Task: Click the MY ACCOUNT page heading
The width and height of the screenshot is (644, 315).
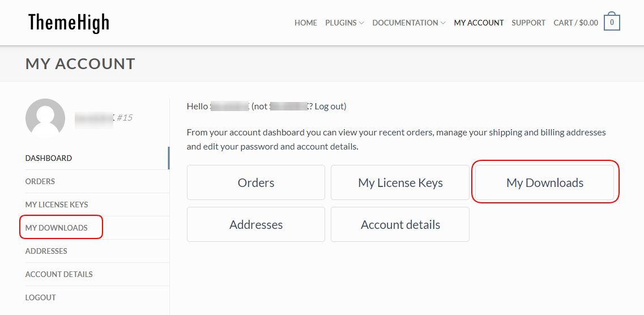Action: coord(80,63)
